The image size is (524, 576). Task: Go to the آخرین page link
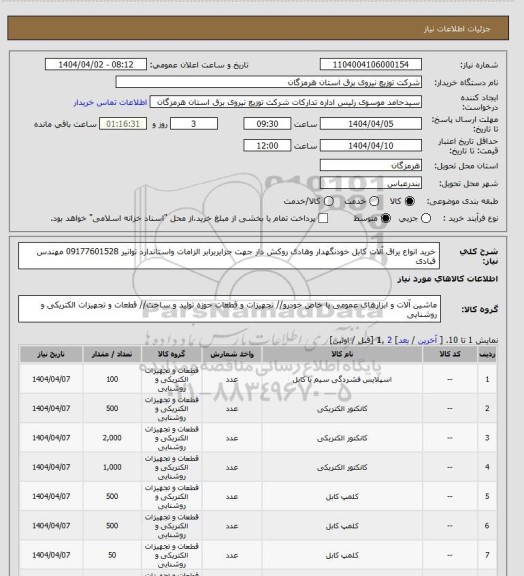click(x=427, y=340)
